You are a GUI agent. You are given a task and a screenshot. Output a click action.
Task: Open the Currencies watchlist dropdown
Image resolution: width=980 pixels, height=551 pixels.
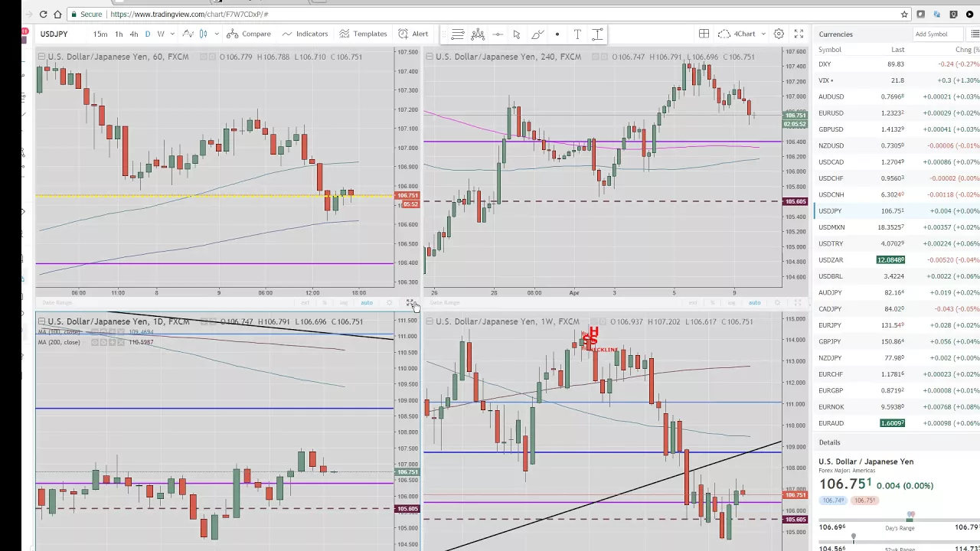(x=835, y=34)
